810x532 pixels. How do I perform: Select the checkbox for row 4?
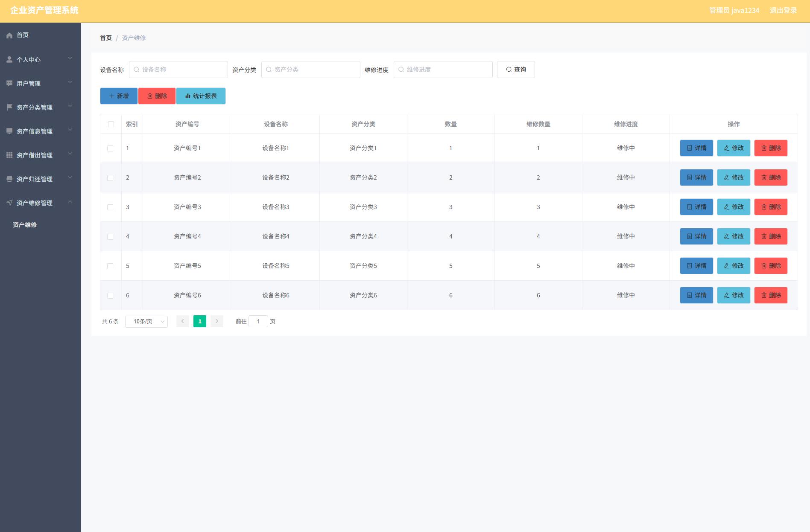[110, 237]
